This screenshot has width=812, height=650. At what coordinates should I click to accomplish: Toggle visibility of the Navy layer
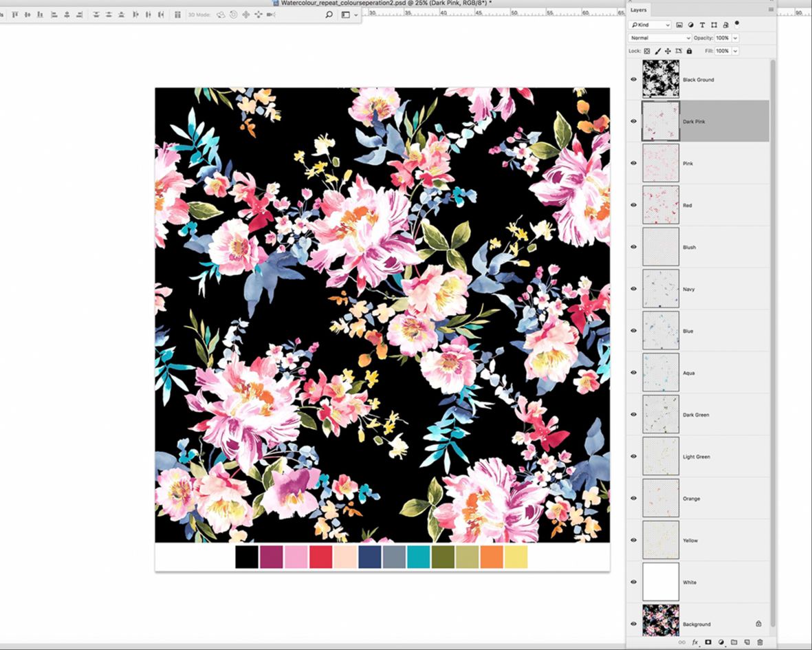634,289
